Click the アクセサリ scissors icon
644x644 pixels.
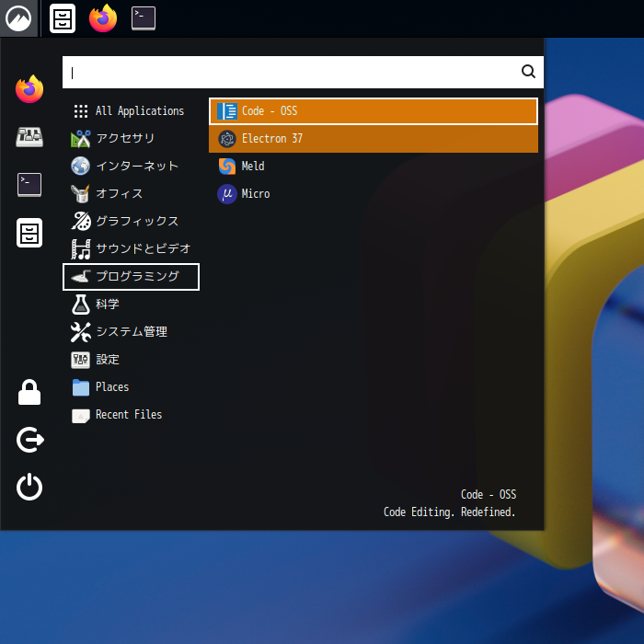click(x=81, y=138)
